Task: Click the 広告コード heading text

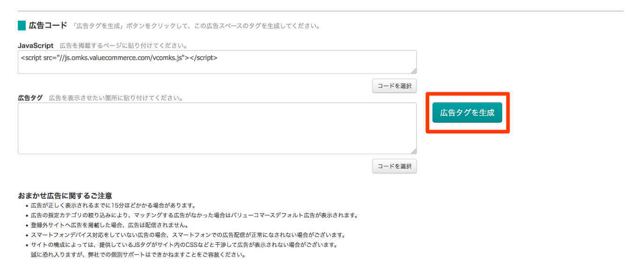Action: point(48,26)
